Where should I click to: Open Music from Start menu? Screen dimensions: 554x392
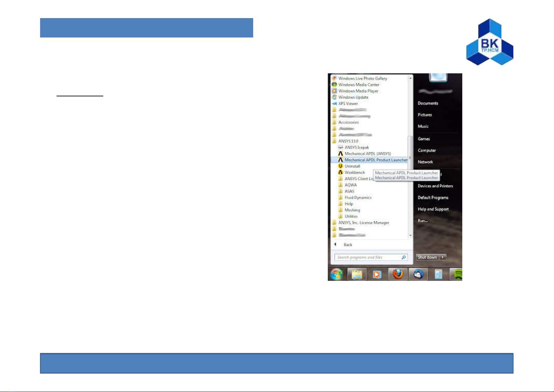423,126
